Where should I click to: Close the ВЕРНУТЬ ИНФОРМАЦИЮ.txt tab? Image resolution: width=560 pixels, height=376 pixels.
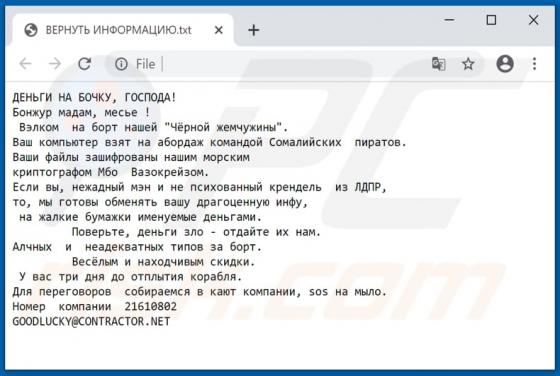pyautogui.click(x=219, y=30)
